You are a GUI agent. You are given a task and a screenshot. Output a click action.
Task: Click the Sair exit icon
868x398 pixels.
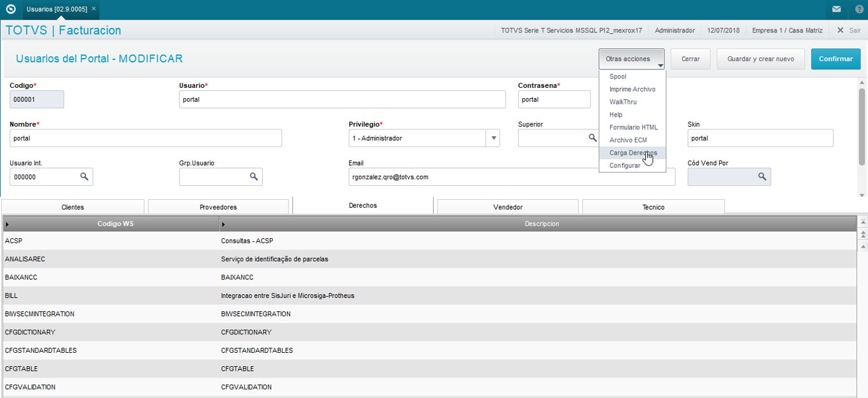click(841, 30)
